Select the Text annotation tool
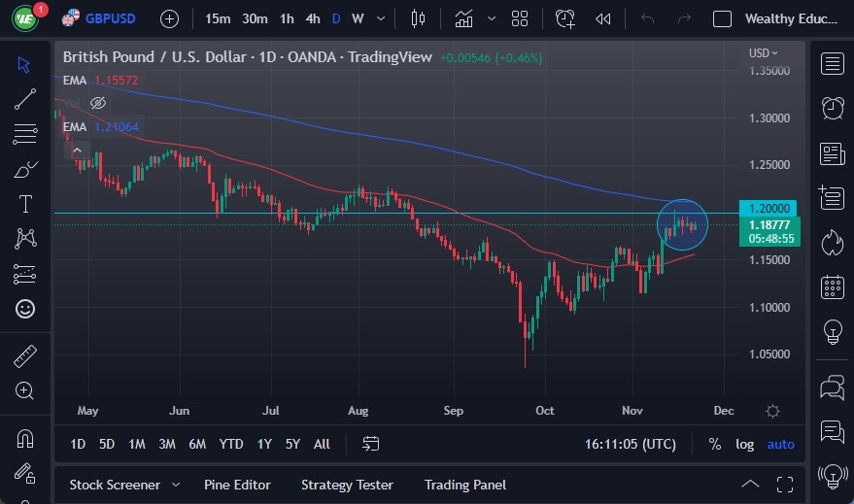854x504 pixels. click(25, 204)
